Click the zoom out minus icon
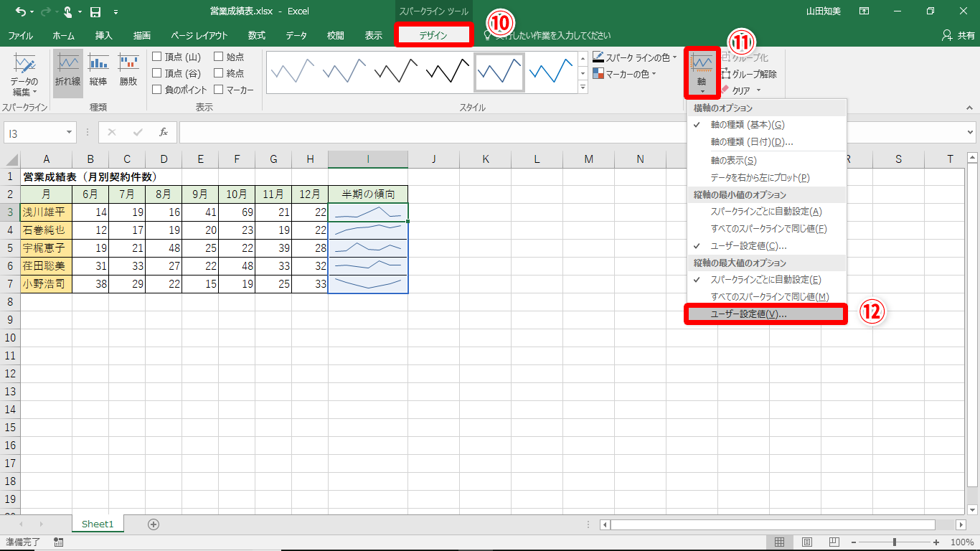 click(854, 542)
